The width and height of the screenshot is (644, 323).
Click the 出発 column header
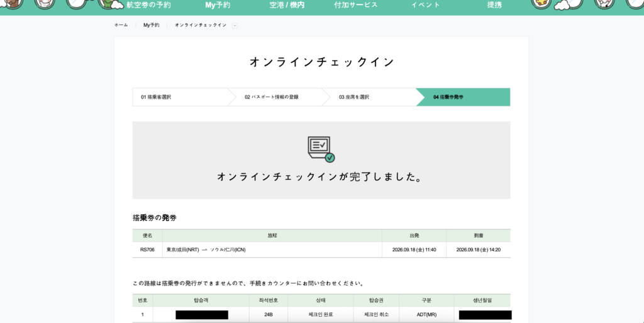[414, 236]
